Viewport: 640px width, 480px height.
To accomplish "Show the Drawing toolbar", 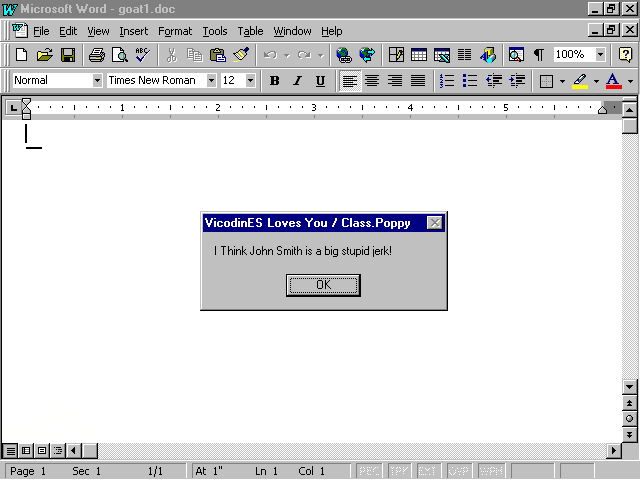I will point(488,54).
